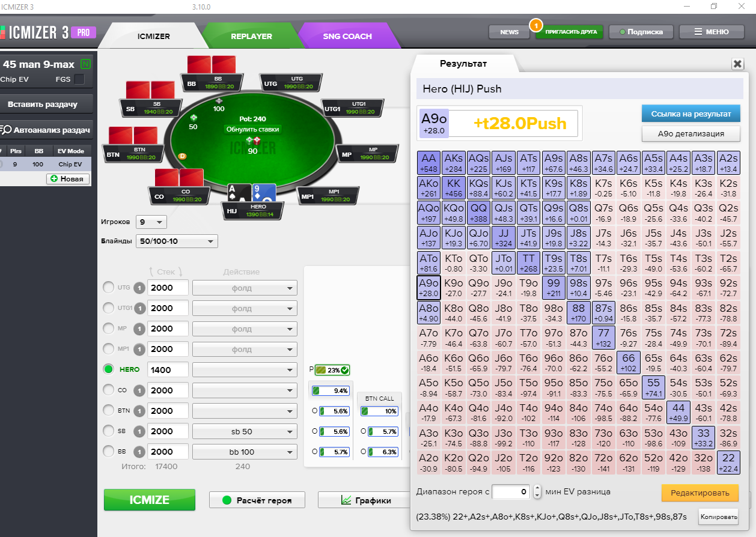Image resolution: width=756 pixels, height=537 pixels.
Task: Open the NEWS button
Action: tap(509, 32)
